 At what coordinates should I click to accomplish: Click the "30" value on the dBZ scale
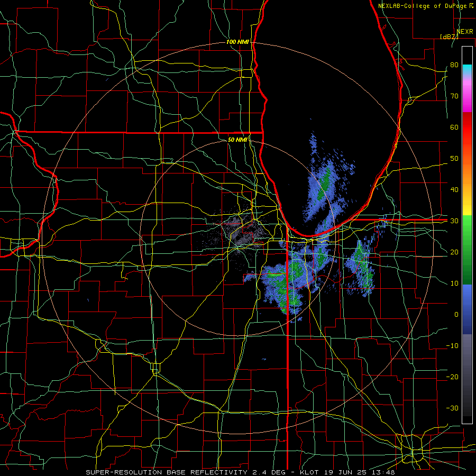click(x=454, y=221)
